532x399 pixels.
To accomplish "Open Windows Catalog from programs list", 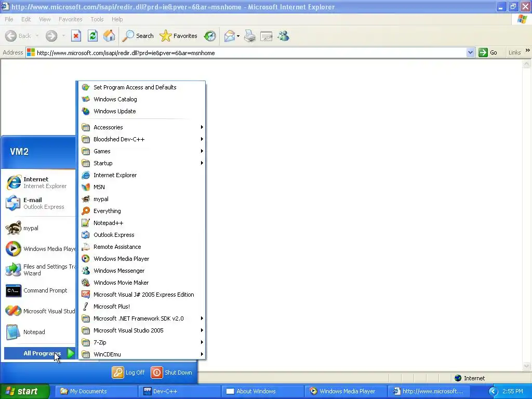I will point(142,99).
